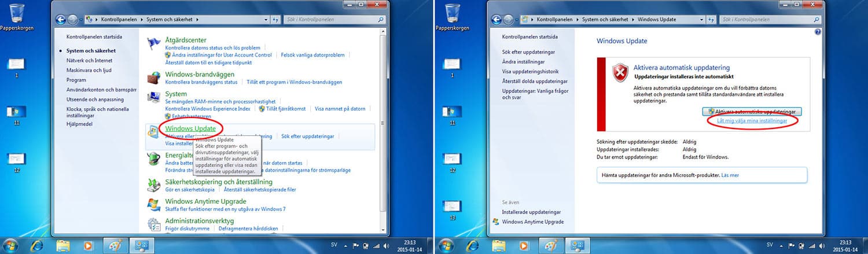Open Klocka, språk och nationella inställningar
This screenshot has width=868, height=254.
[98, 112]
